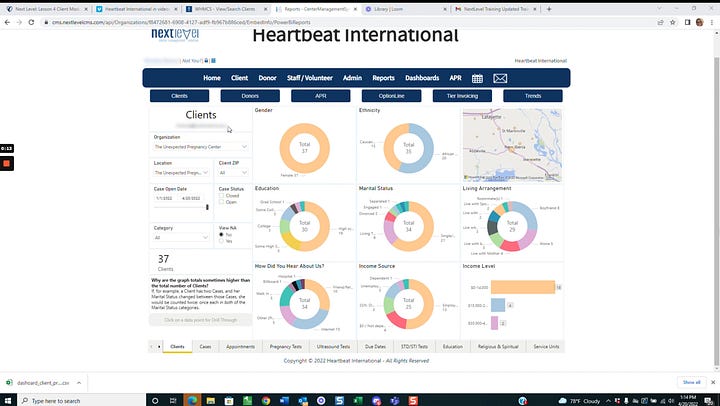Open the Donor menu
Screen dimensions: 720x406
coord(267,78)
